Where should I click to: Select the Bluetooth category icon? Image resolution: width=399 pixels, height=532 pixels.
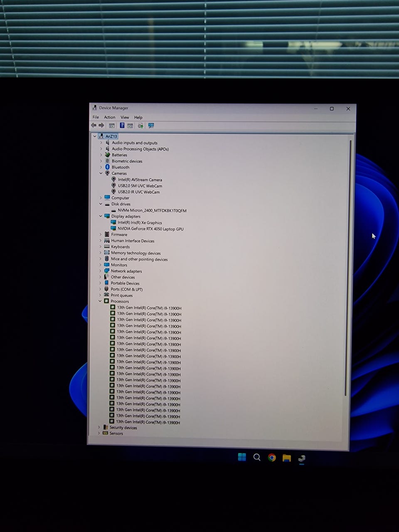click(x=107, y=167)
